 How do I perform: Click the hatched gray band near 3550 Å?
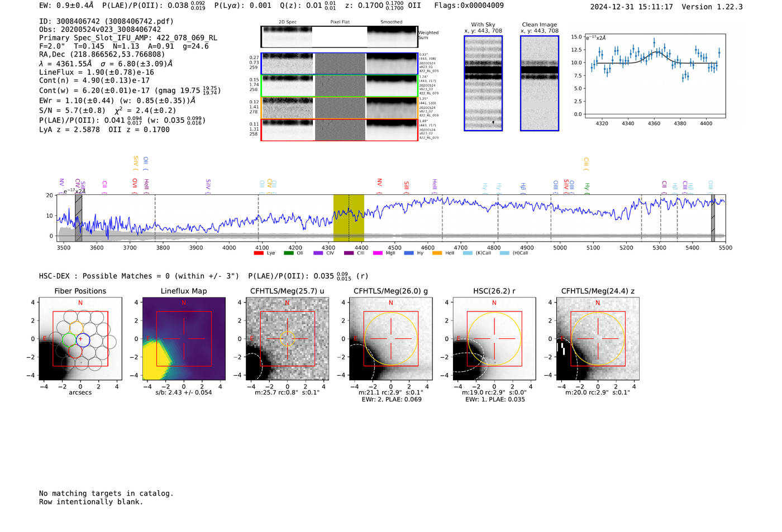[x=79, y=218]
